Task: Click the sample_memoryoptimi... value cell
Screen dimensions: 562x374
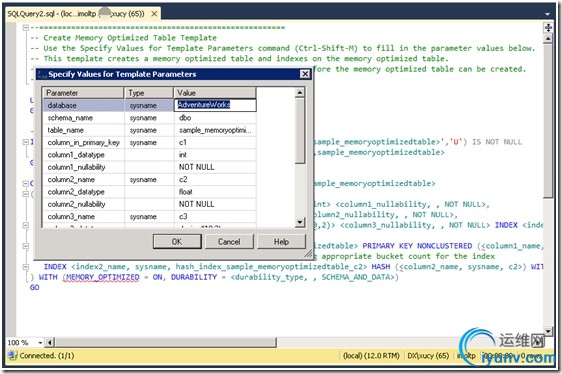Action: 215,130
